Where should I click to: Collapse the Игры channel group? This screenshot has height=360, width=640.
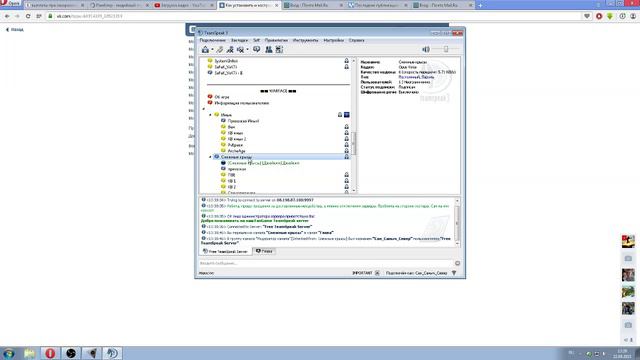click(211, 115)
